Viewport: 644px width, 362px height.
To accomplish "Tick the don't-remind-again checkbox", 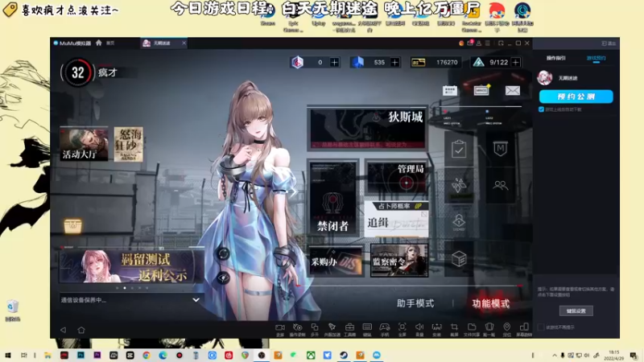I will [541, 327].
